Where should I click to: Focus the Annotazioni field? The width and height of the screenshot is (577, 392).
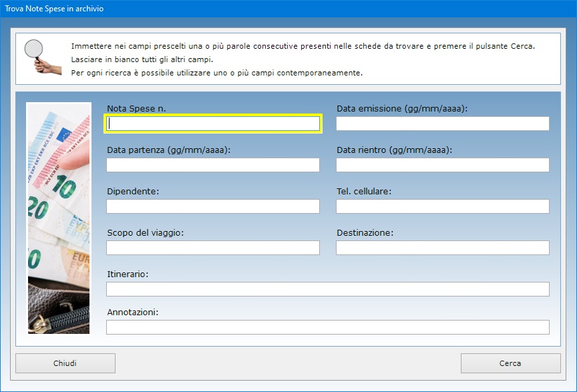[x=328, y=327]
